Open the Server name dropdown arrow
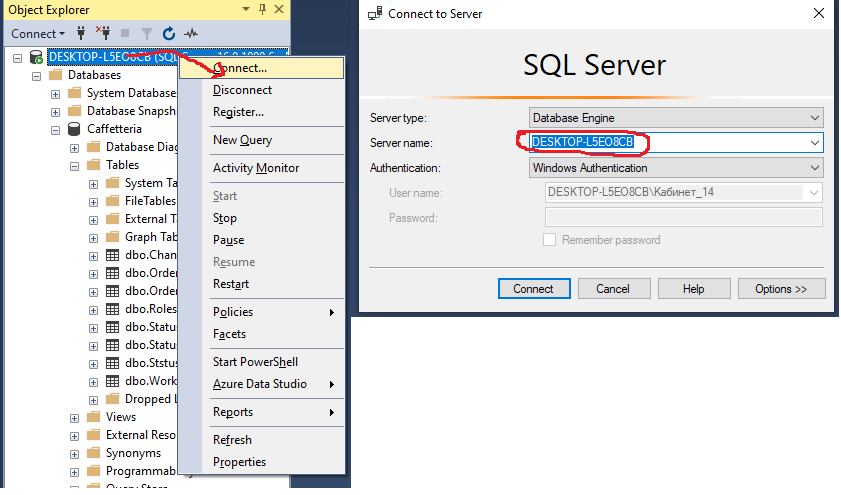Screen dimensions: 841x495 pyautogui.click(x=815, y=143)
